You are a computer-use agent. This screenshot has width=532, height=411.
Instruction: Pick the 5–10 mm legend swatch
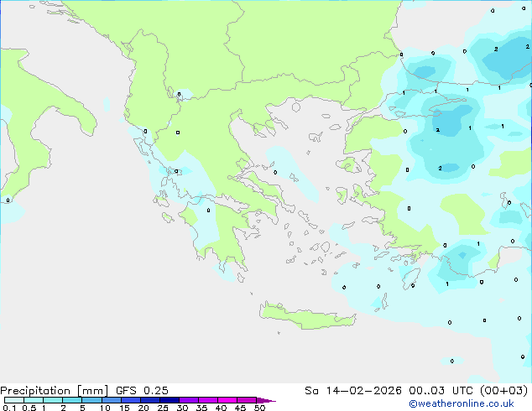click(x=91, y=400)
